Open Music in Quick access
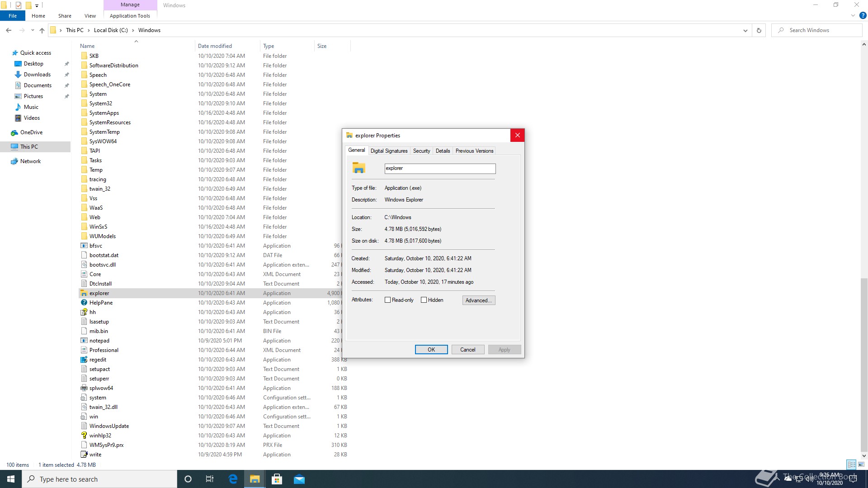Image resolution: width=868 pixels, height=488 pixels. (31, 107)
